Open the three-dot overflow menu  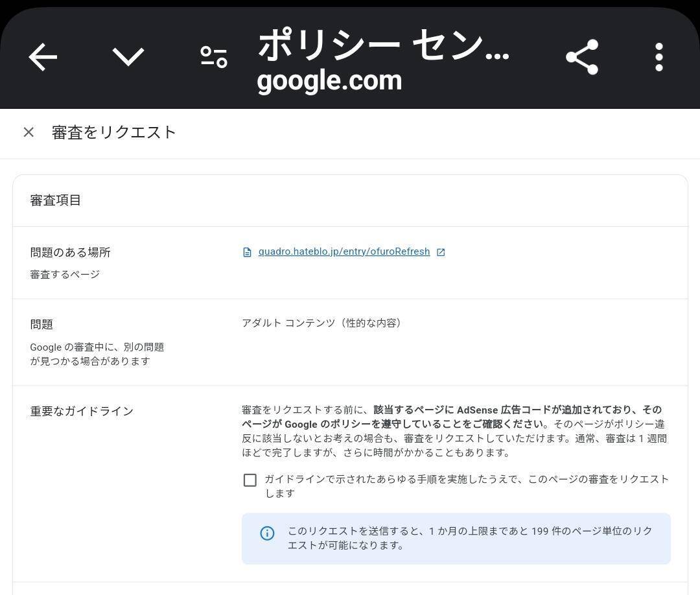(x=659, y=57)
